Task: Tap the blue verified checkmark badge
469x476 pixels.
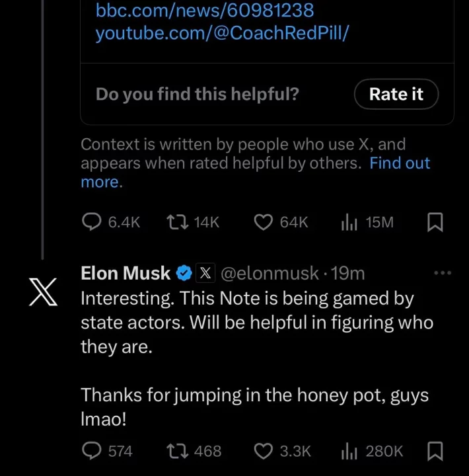Action: (x=185, y=272)
